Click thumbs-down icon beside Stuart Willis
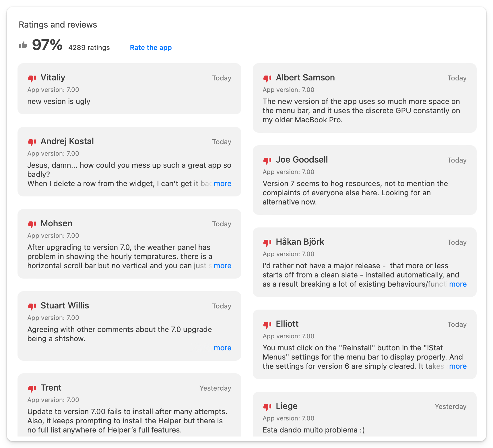The height and width of the screenshot is (448, 493). pyautogui.click(x=32, y=306)
